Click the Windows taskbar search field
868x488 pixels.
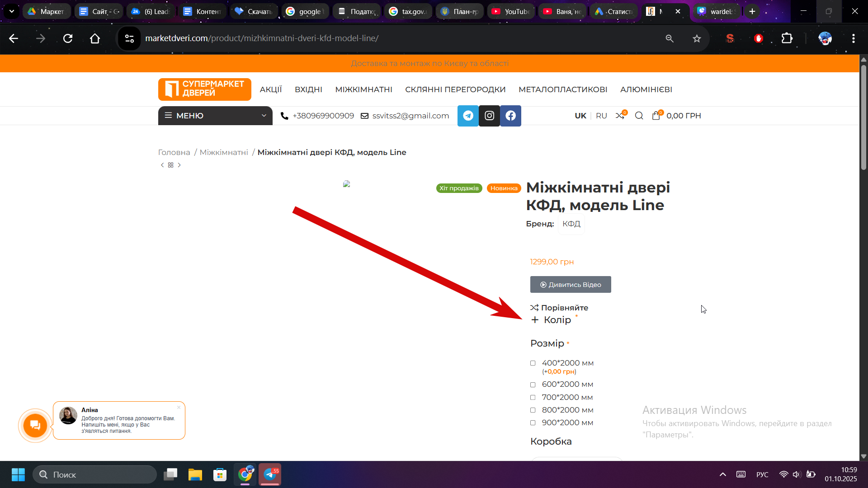(95, 474)
